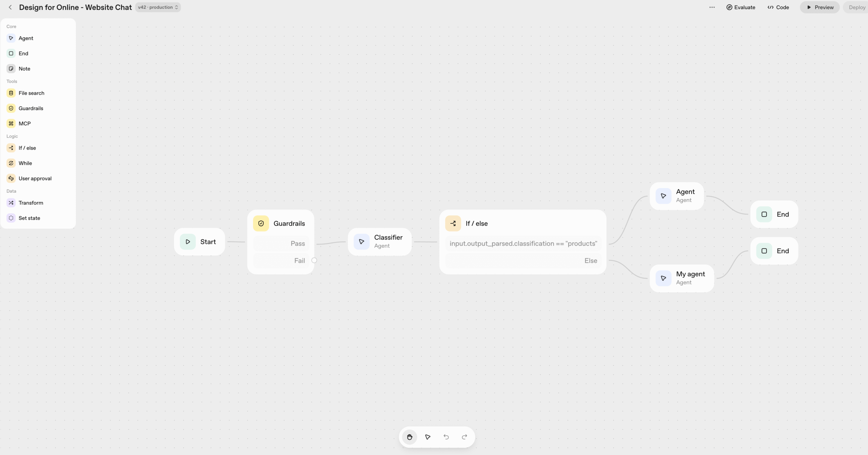The width and height of the screenshot is (868, 455).
Task: Click the Fail output port on Guardrails
Action: point(314,260)
